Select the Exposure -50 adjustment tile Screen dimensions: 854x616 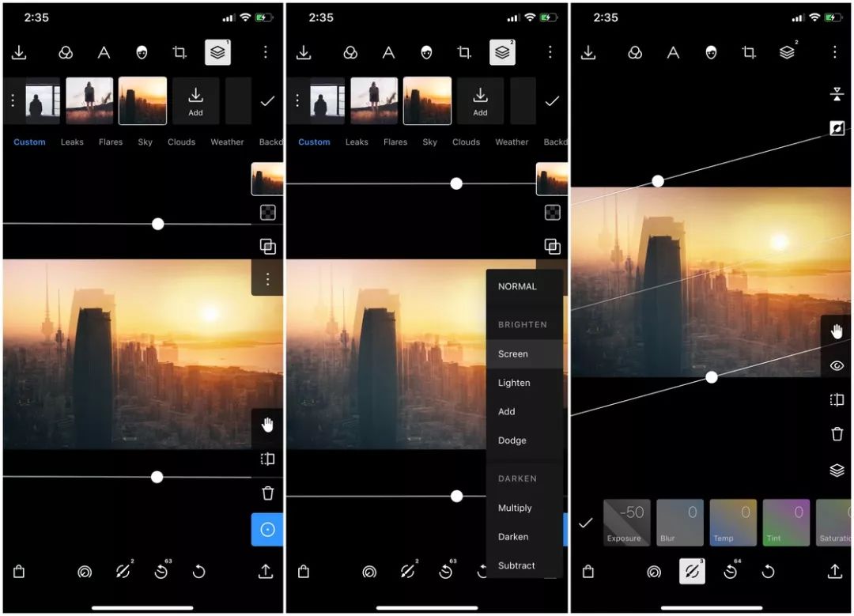click(627, 523)
